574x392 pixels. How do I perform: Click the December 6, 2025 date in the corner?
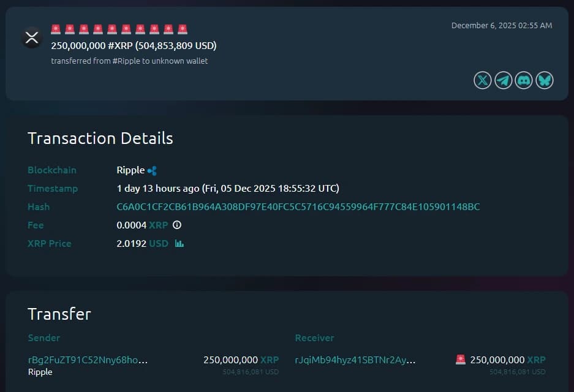501,25
